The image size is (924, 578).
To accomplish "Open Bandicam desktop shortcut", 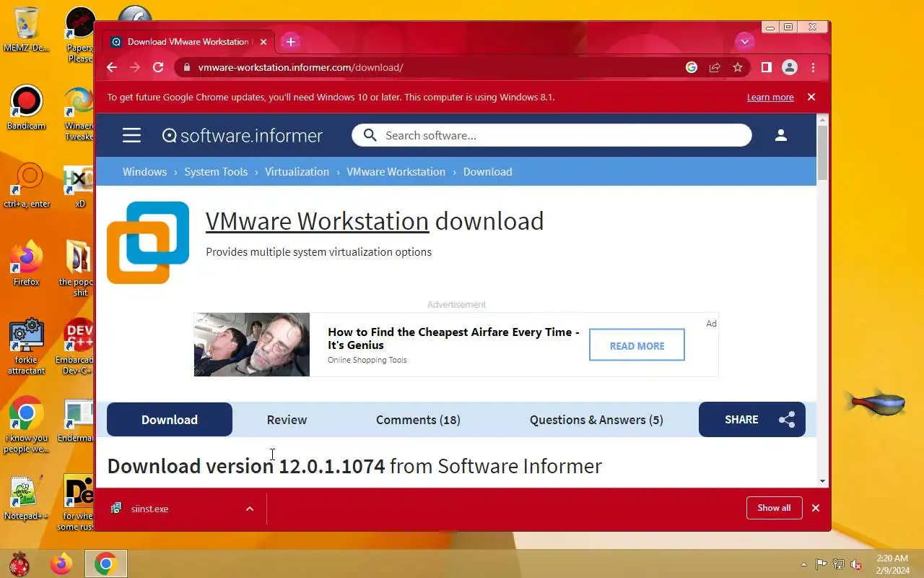I will pos(27,108).
